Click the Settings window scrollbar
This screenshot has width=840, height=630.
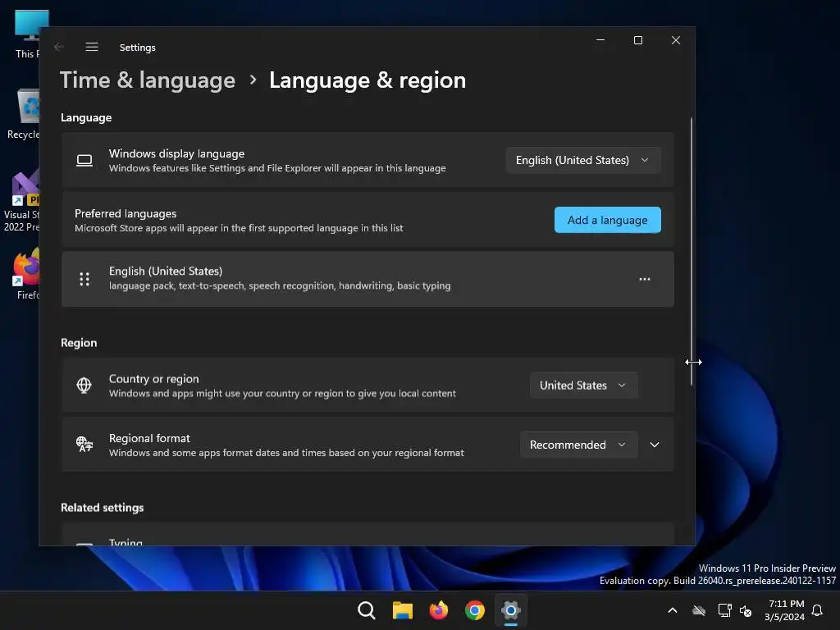691,251
